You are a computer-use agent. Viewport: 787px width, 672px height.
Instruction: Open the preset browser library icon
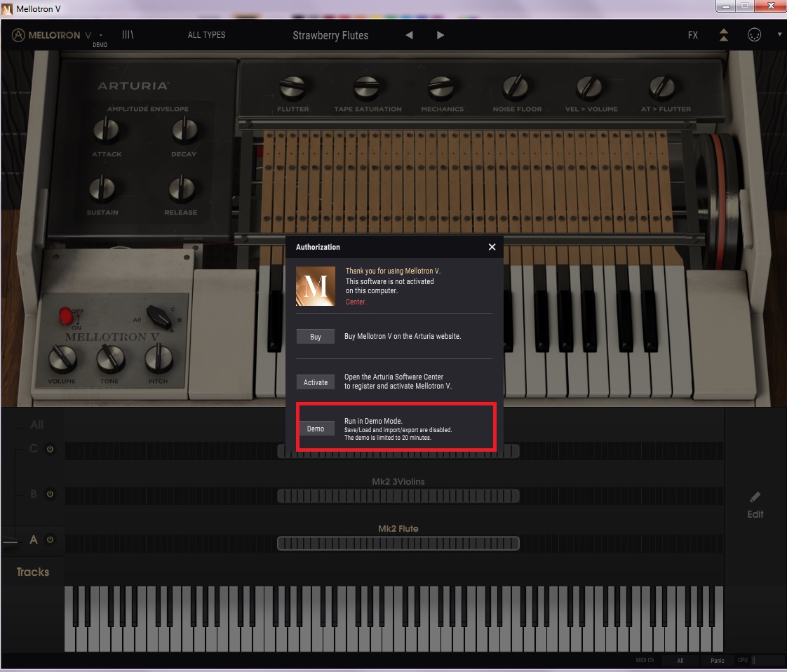pyautogui.click(x=128, y=34)
